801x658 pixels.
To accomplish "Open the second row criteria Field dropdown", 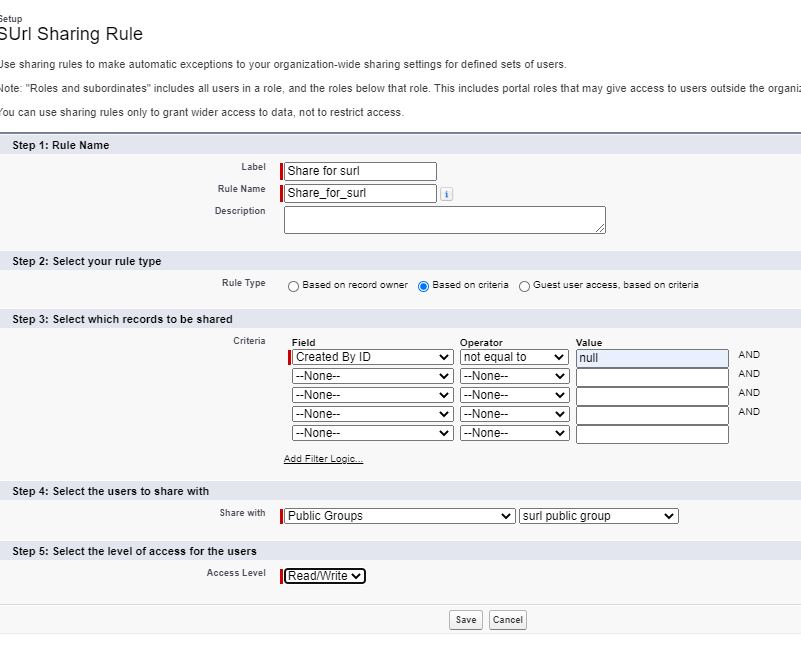I will click(x=372, y=377).
